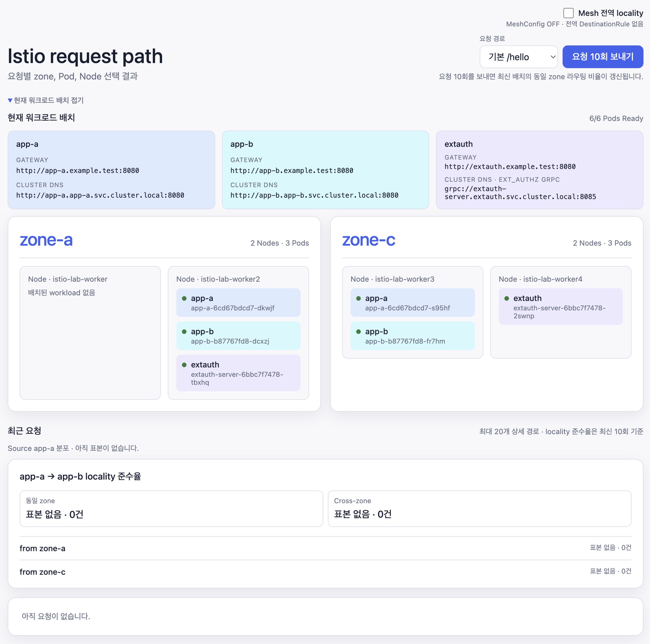Click the app-a service card heading
650x644 pixels.
pyautogui.click(x=27, y=144)
